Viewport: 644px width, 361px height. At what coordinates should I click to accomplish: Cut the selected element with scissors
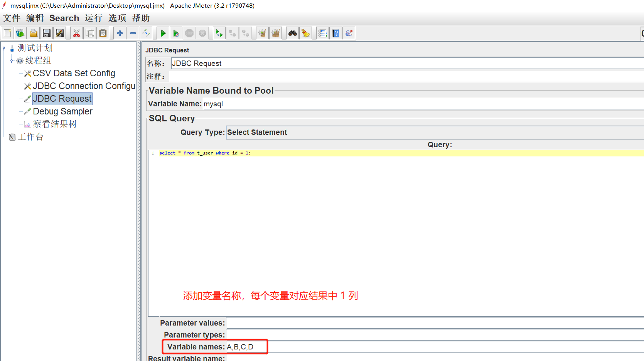77,34
